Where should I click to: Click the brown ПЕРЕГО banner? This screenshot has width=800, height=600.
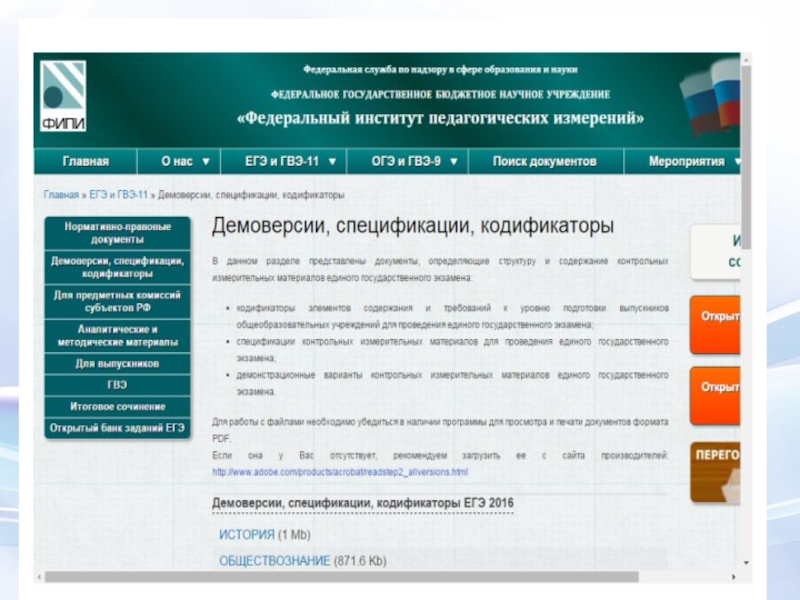[x=715, y=472]
